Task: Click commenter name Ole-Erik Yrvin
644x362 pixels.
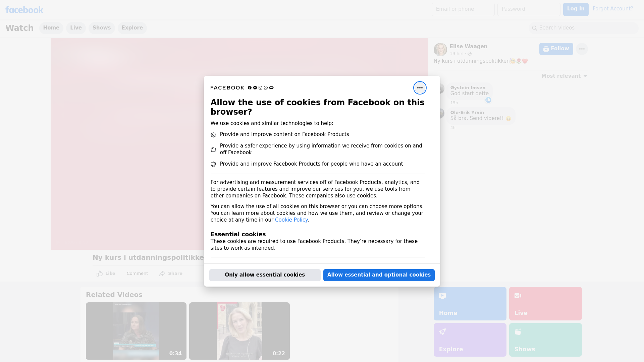Action: [467, 113]
